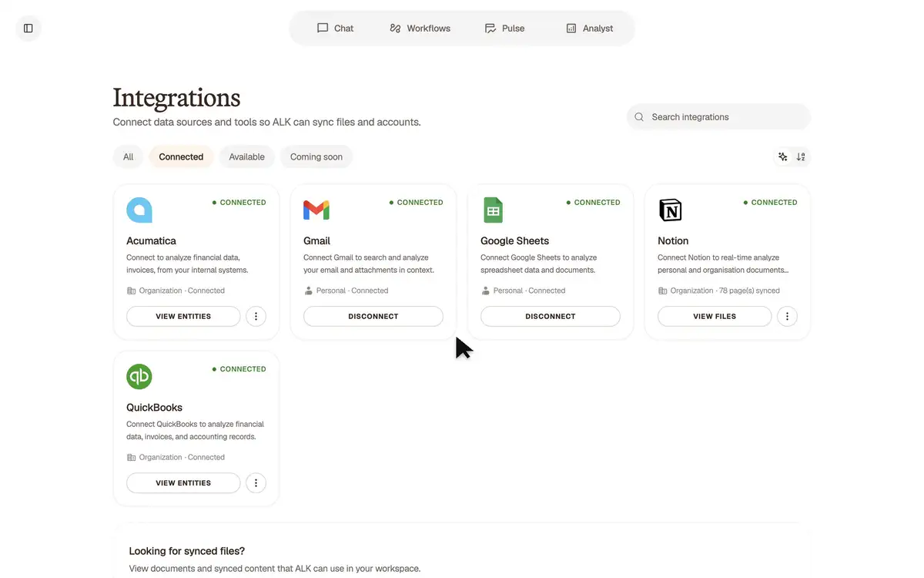Select the Connected filter
Screen dimensions: 924x578
coord(181,156)
